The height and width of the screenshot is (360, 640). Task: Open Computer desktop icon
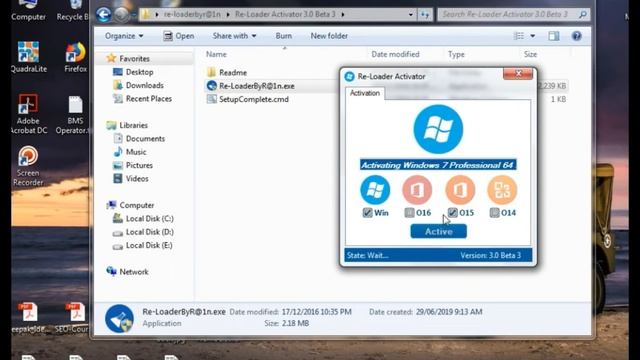coord(28,11)
